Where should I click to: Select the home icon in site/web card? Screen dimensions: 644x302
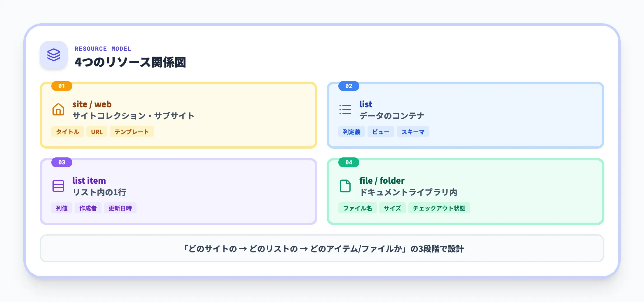58,110
